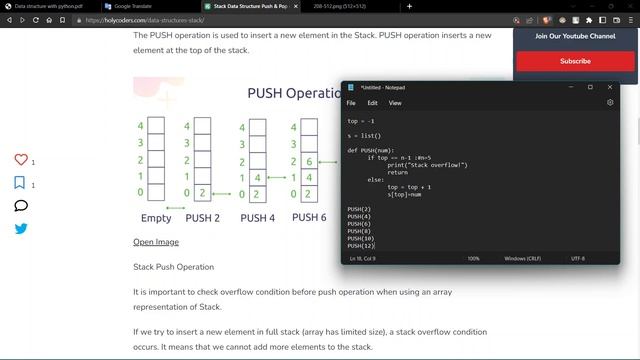Image resolution: width=640 pixels, height=360 pixels.
Task: Click the 'def PUSH(num):' line
Action: pyautogui.click(x=371, y=150)
